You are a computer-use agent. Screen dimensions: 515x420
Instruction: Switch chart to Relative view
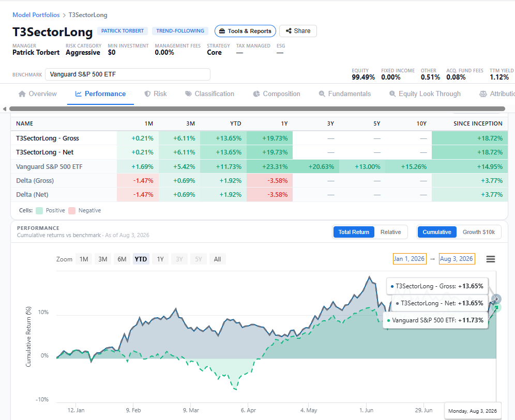point(390,232)
